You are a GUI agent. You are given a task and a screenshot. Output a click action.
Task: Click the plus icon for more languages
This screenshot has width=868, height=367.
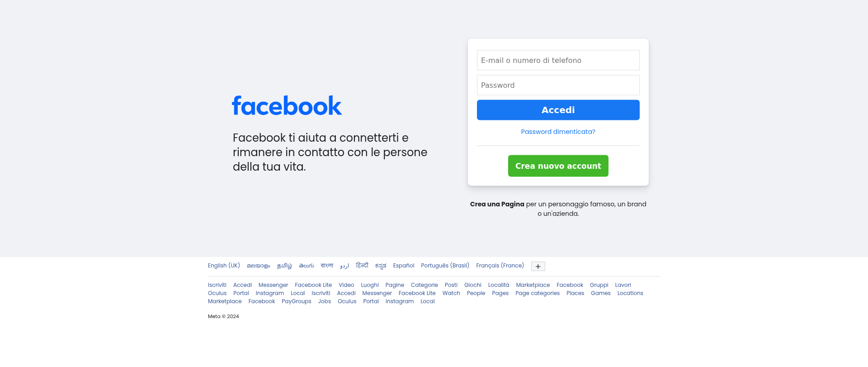coord(538,267)
